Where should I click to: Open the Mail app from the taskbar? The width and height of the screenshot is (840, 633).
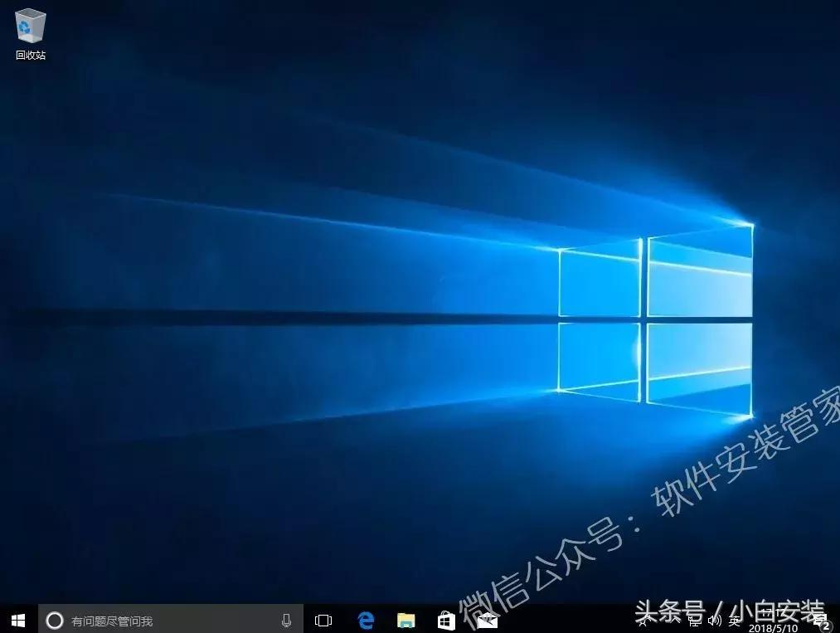point(486,620)
